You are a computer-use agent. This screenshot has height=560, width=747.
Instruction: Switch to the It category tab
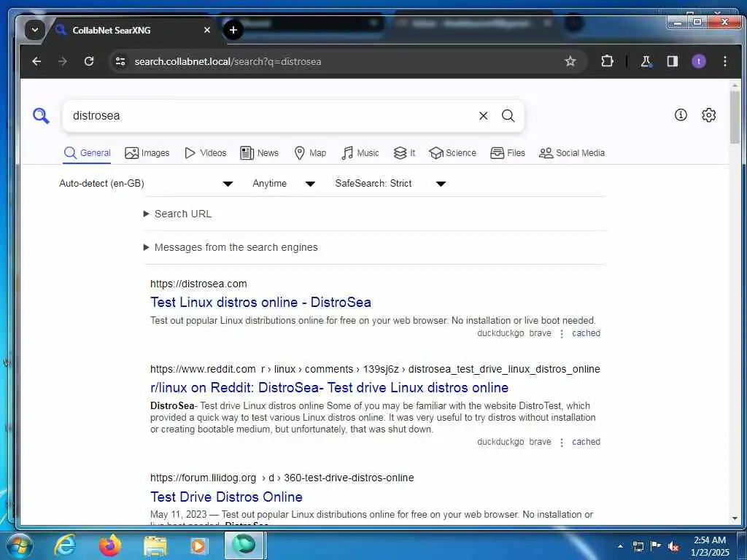tap(404, 153)
